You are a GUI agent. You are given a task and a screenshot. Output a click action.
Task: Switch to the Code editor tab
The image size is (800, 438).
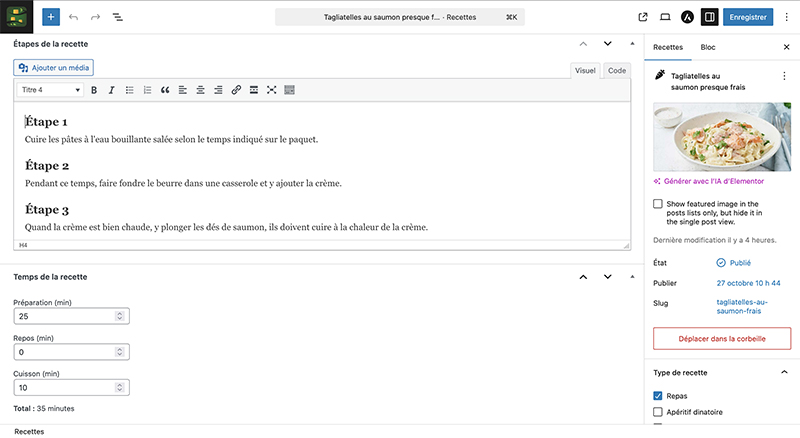click(617, 70)
